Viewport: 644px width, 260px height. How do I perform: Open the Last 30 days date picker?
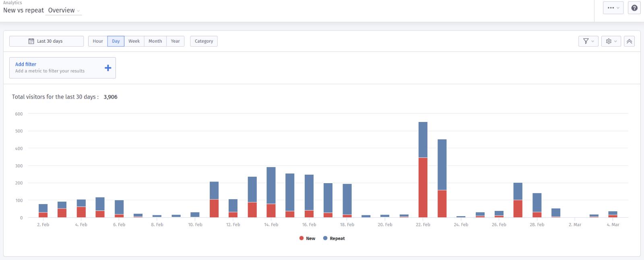pyautogui.click(x=46, y=41)
